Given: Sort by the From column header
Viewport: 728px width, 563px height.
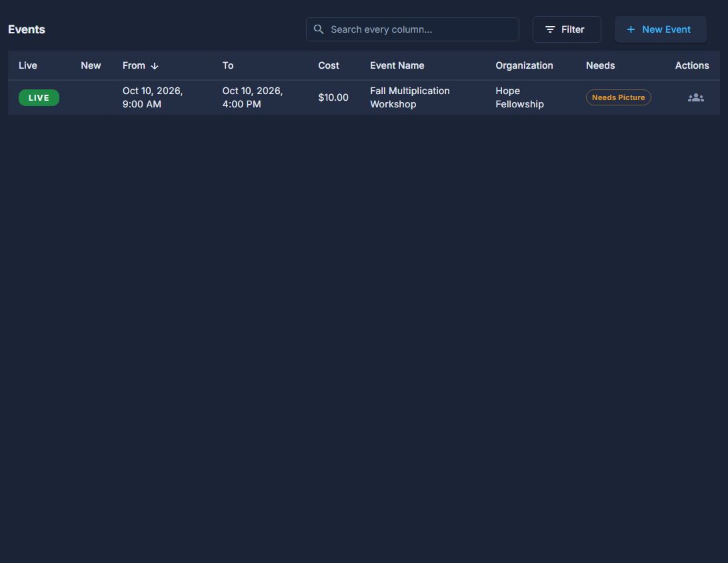Looking at the screenshot, I should 134,65.
